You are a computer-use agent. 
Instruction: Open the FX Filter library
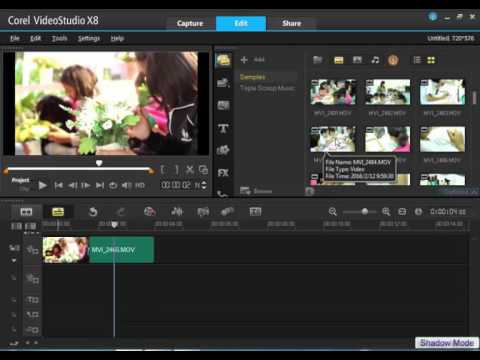(223, 173)
